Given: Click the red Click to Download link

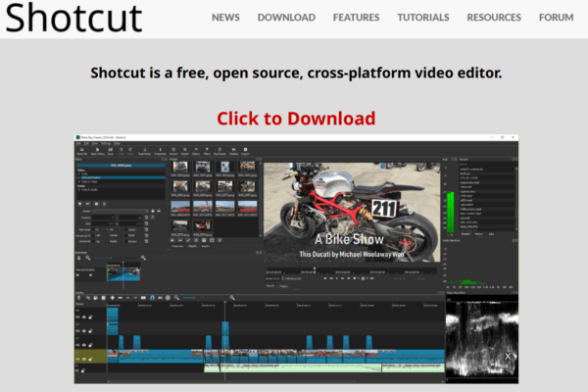Looking at the screenshot, I should click(x=296, y=119).
